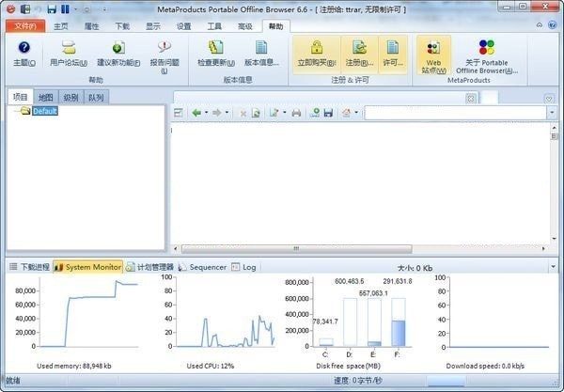Viewport: 564px width, 392px height.
Task: Open forward button history dropdown arrow
Action: 227,113
